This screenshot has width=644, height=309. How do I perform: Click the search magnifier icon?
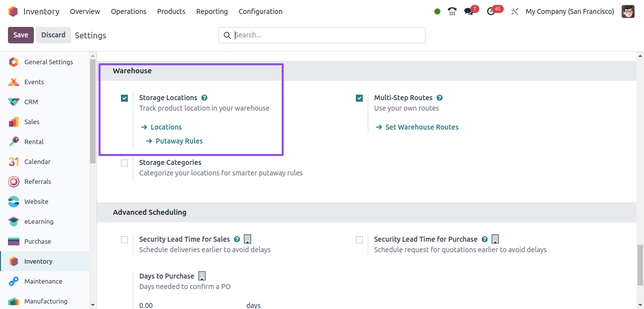(x=227, y=35)
